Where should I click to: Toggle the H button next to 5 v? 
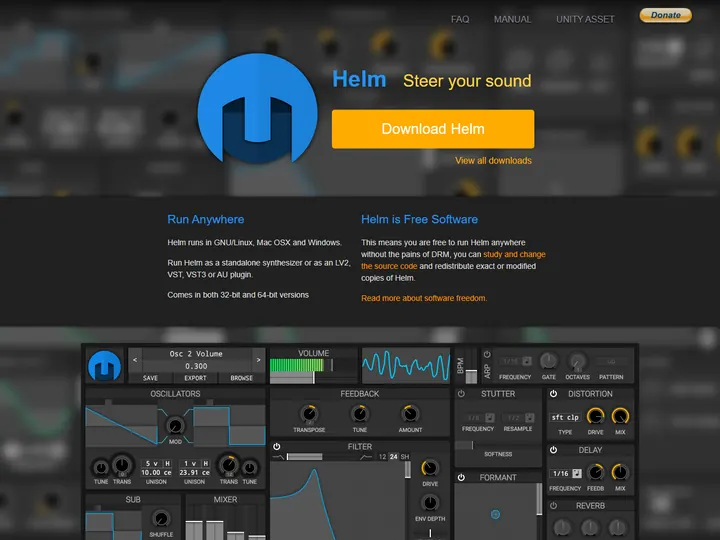coord(168,463)
